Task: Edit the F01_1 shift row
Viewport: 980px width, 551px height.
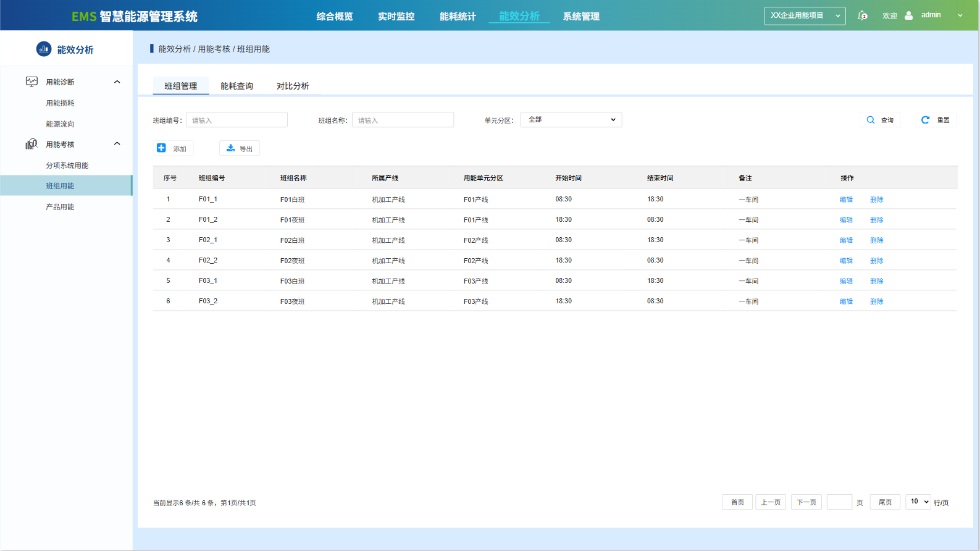Action: click(x=846, y=200)
